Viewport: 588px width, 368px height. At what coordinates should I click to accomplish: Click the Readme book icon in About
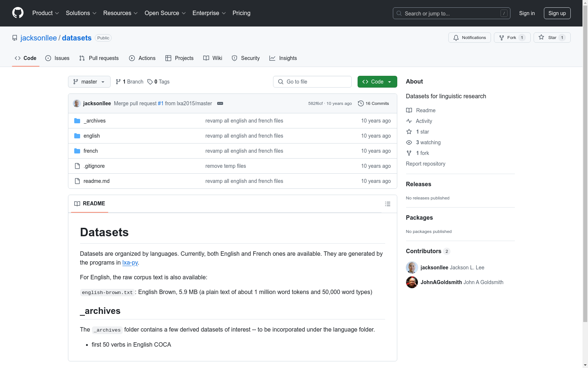pos(409,110)
